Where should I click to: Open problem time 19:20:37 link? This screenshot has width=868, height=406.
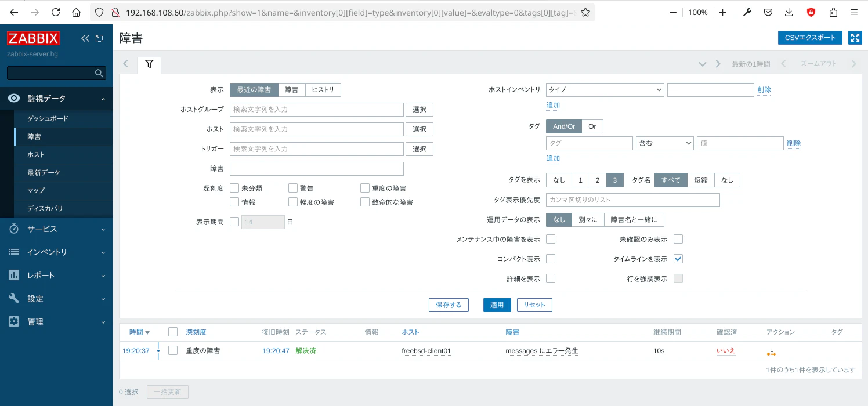(136, 351)
